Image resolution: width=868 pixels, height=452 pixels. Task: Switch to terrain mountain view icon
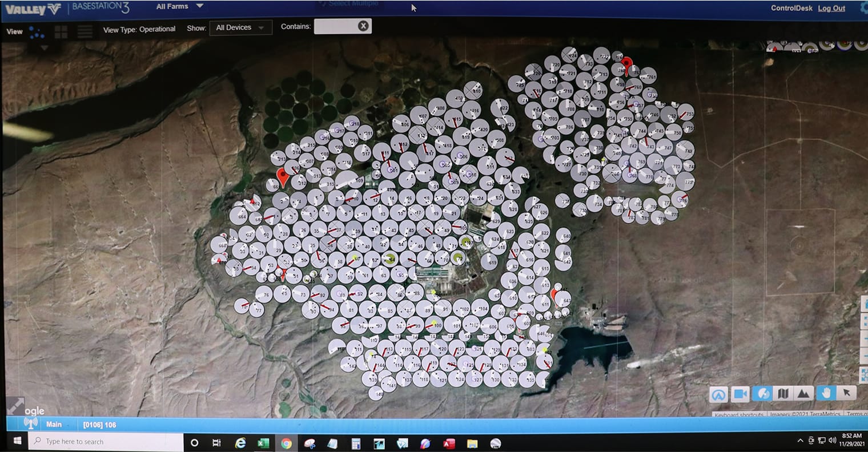[803, 394]
